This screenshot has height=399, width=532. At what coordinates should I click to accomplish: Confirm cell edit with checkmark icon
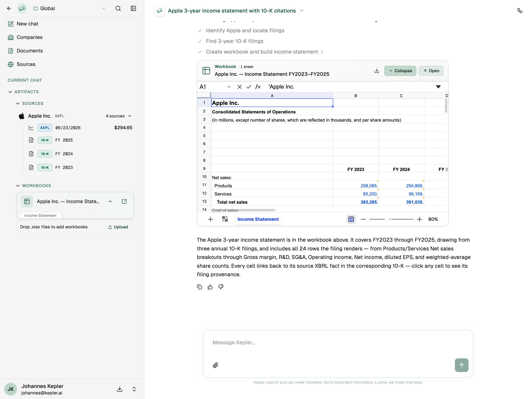pyautogui.click(x=249, y=87)
